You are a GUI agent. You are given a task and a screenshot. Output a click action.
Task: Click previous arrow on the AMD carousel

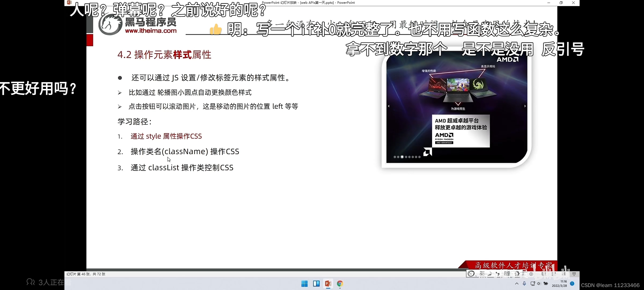click(x=389, y=106)
